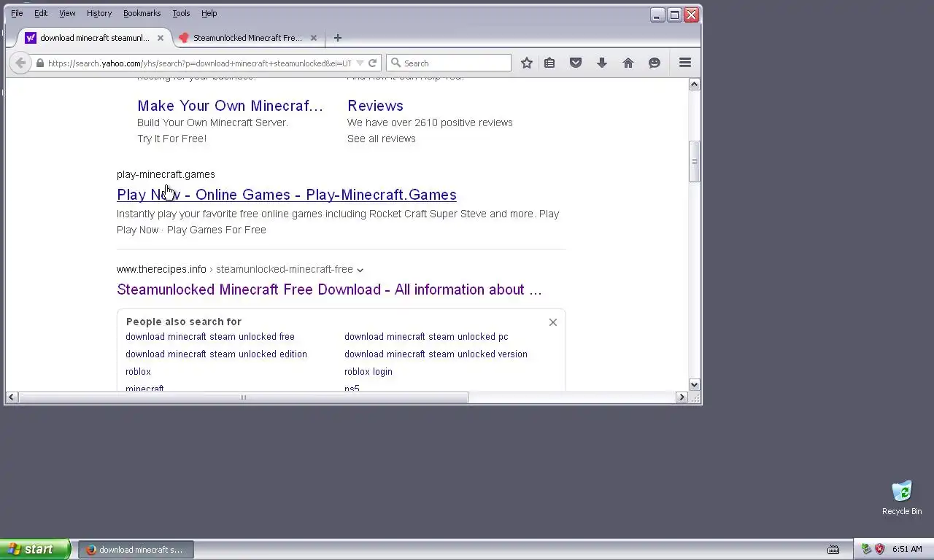Expand dropdown arrow next to steamunlocked-minecraft-free URL
This screenshot has width=934, height=560.
pyautogui.click(x=360, y=270)
